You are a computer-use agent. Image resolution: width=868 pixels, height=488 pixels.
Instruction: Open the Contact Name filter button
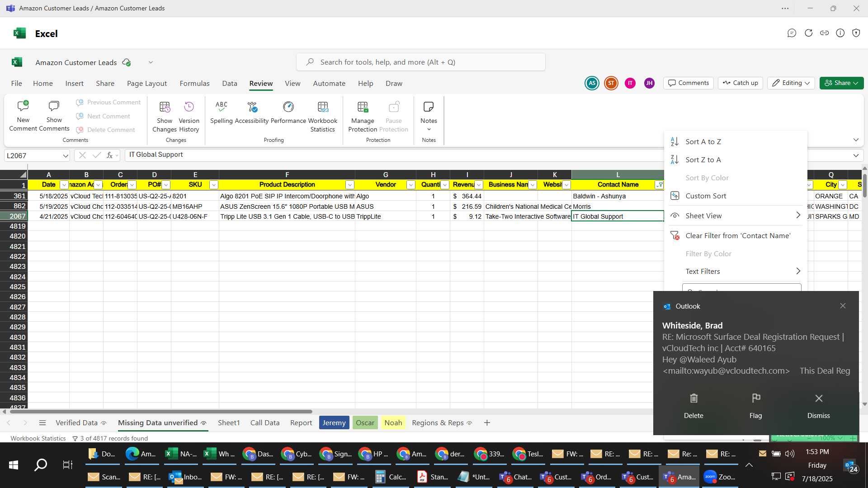660,185
